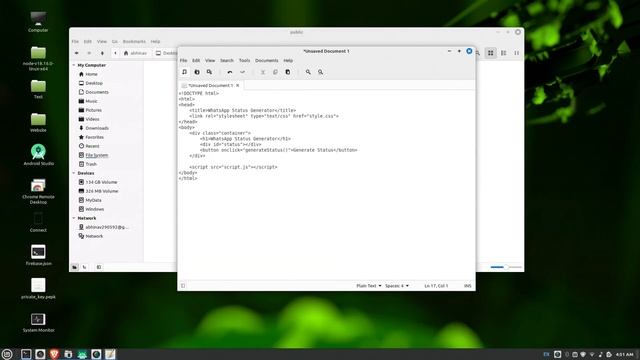Select the Computer desktop icon
The height and width of the screenshot is (360, 640).
coord(38,22)
